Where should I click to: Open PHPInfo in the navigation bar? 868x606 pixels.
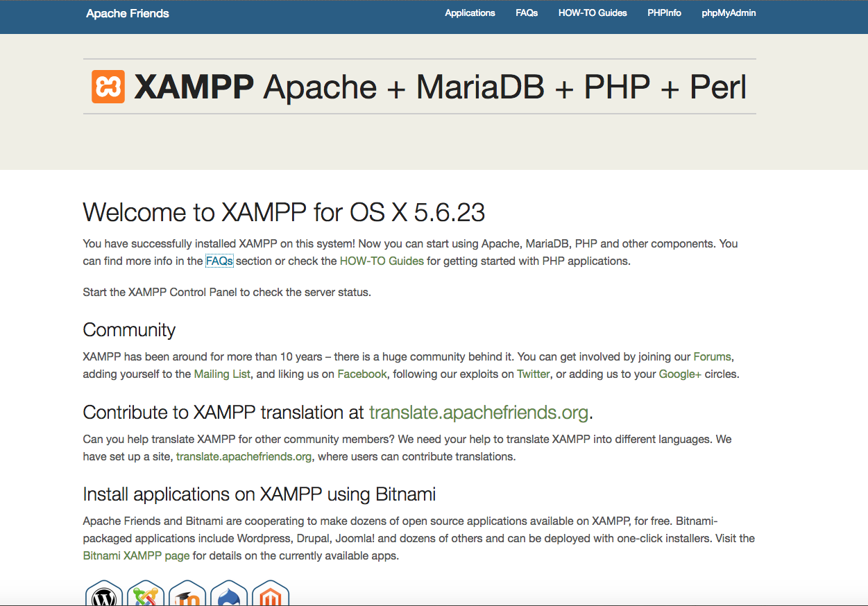click(664, 13)
